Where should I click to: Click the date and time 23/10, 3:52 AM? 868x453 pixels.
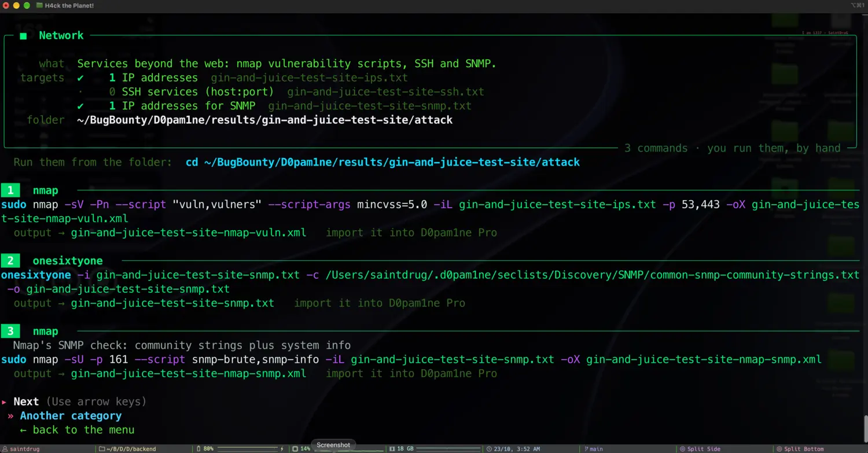click(x=517, y=449)
